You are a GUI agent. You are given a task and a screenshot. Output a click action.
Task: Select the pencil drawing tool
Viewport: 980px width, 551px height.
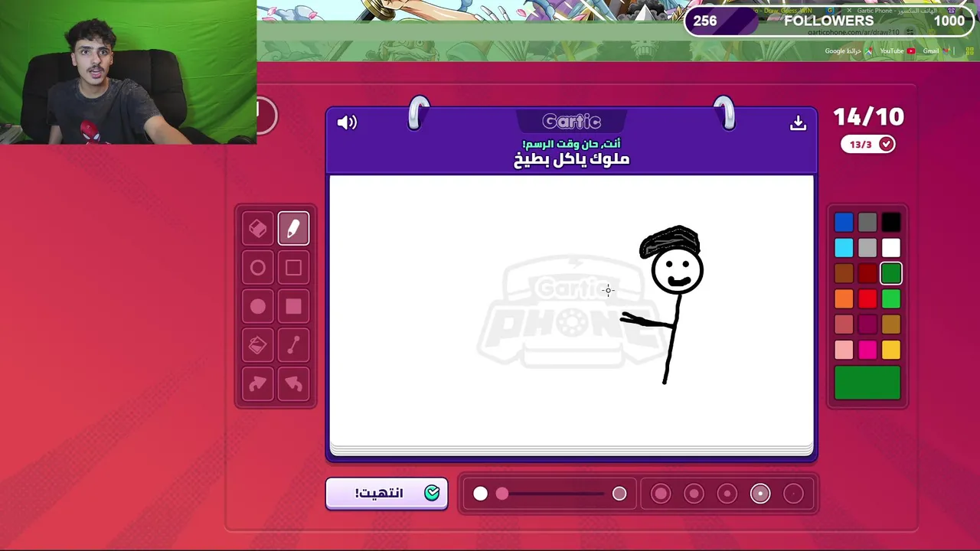(x=294, y=228)
